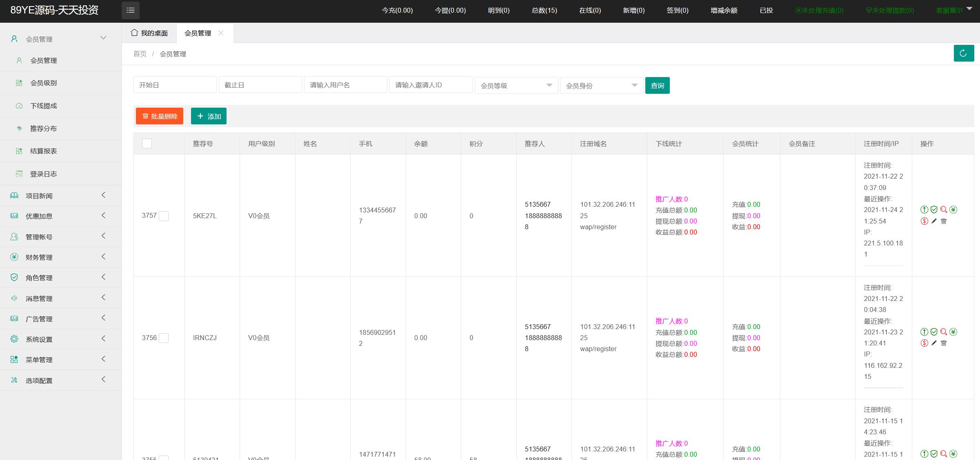Click the trash delete icon in row 3756

coord(944,343)
